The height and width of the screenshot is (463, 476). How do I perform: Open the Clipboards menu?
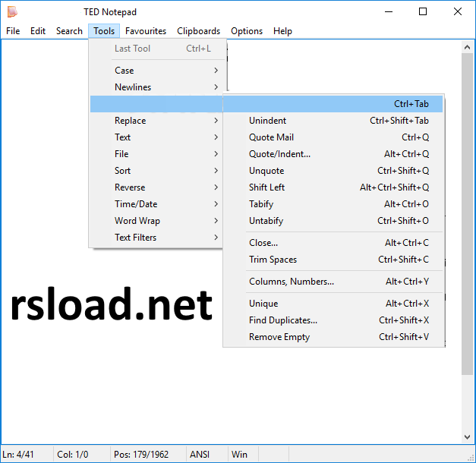pos(199,31)
